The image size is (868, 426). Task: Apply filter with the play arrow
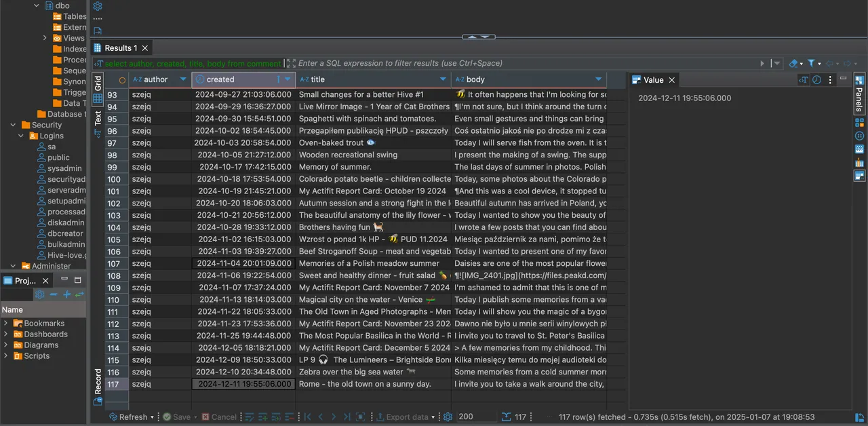coord(762,64)
